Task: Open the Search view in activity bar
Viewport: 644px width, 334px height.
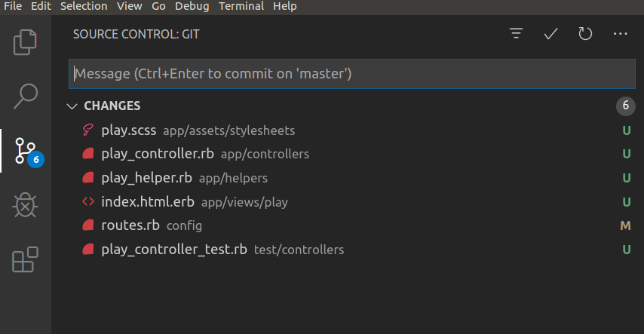Action: click(x=25, y=97)
